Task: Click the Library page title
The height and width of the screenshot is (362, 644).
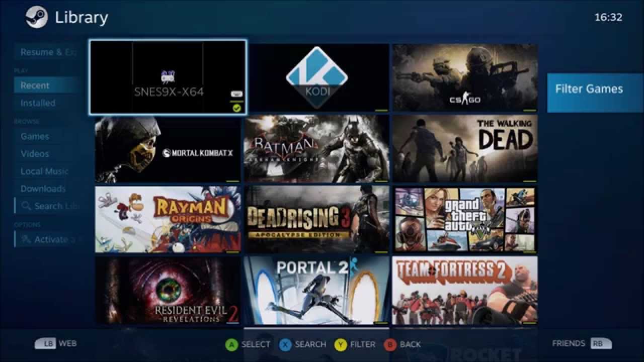Action: coord(82,18)
